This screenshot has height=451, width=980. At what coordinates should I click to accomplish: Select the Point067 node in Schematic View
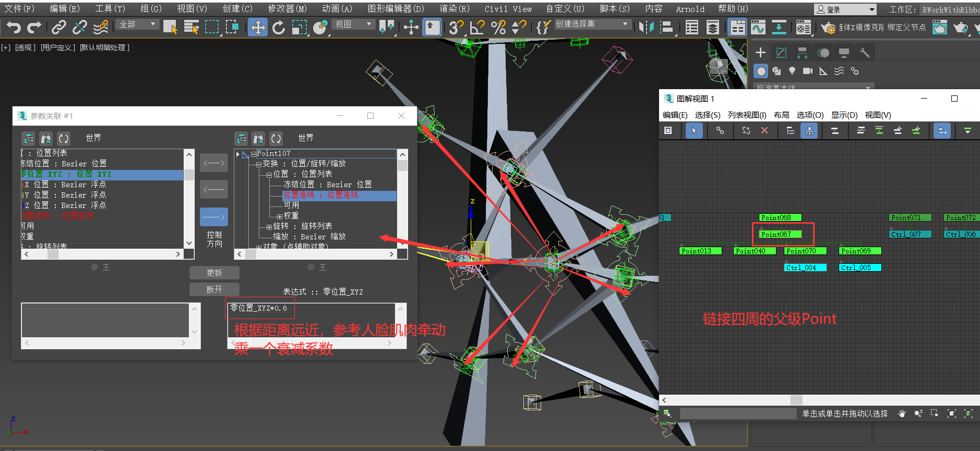pos(781,235)
